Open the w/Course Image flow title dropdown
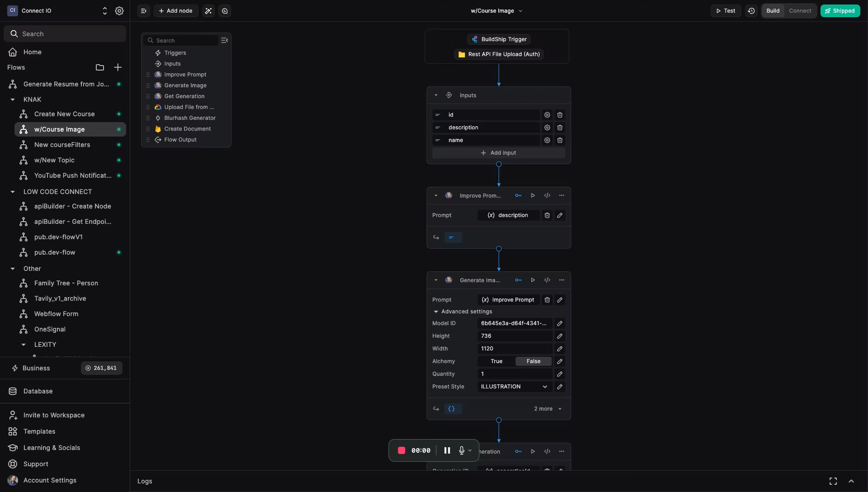This screenshot has height=492, width=868. coord(521,10)
